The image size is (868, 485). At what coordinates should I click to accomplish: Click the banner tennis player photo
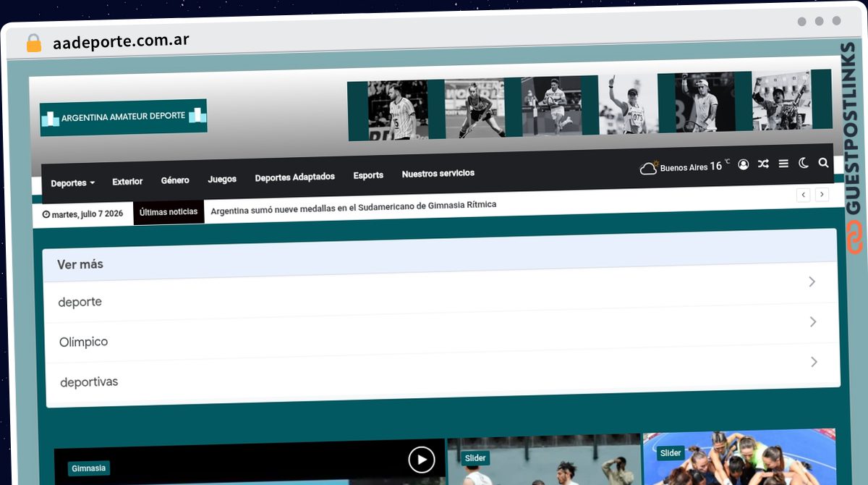pyautogui.click(x=705, y=102)
